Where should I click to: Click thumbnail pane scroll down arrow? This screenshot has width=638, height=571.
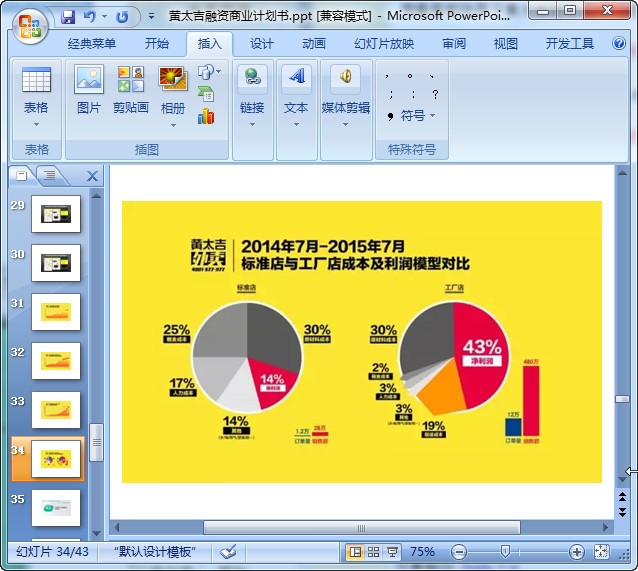click(96, 533)
